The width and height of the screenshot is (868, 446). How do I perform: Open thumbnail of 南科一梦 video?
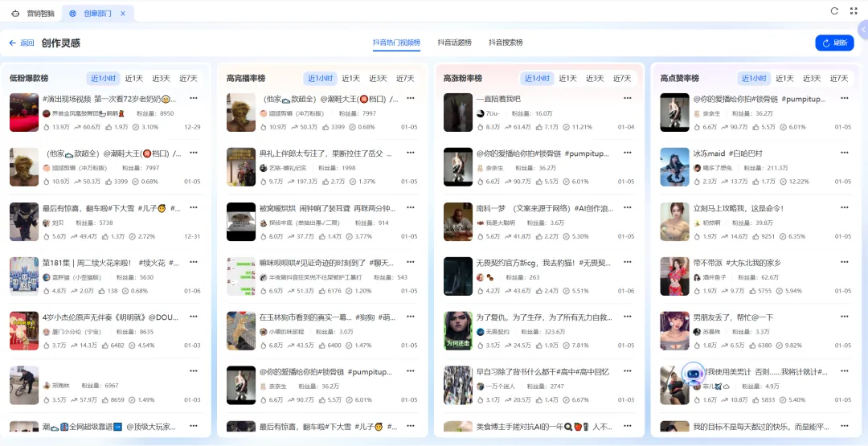[x=458, y=221]
